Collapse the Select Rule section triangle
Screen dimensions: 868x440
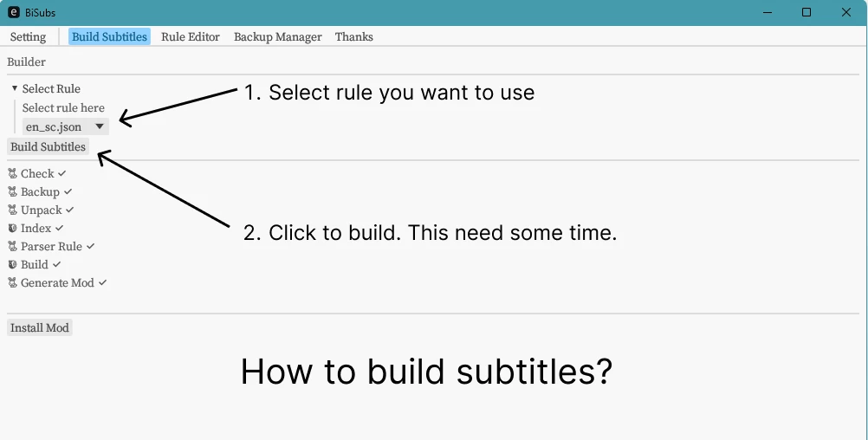15,88
